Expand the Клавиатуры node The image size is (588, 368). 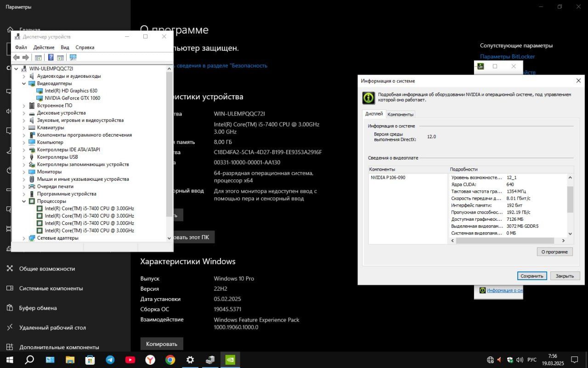tap(24, 128)
